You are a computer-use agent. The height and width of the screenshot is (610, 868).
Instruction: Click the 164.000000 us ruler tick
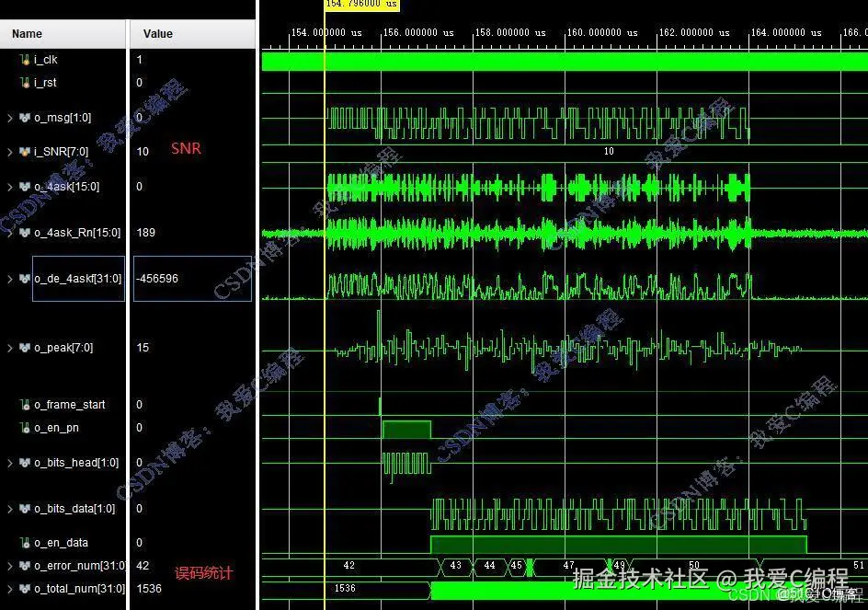click(785, 33)
